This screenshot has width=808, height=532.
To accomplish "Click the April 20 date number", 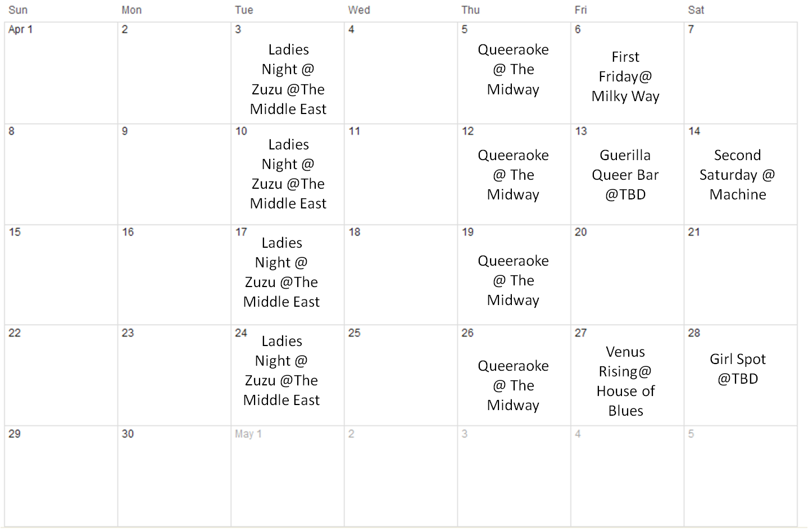I will 581,232.
